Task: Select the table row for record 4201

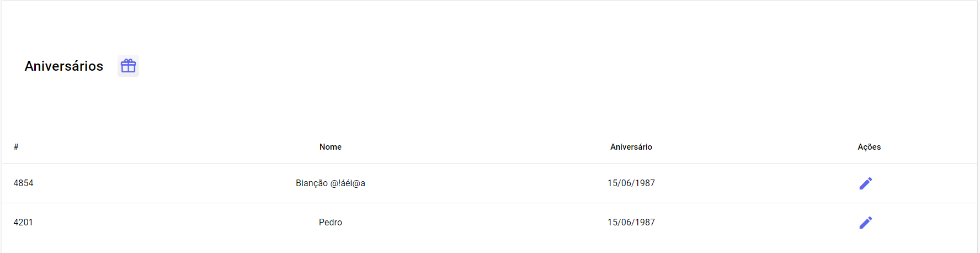Action: point(489,223)
